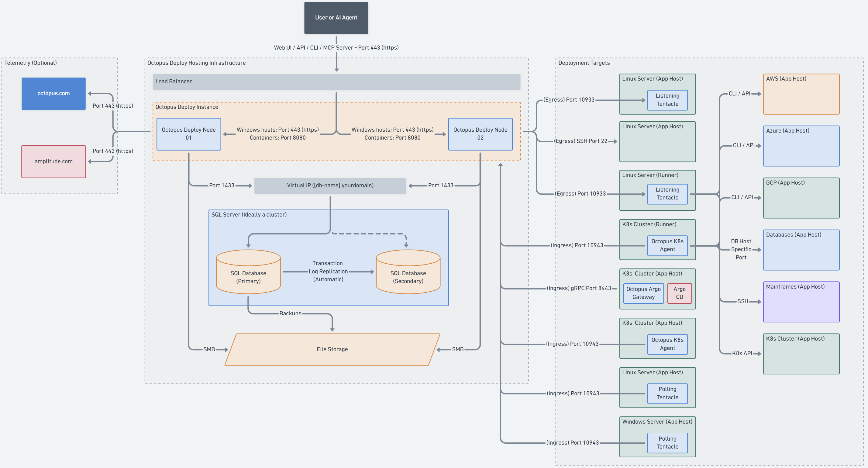Click the 'Octopus Deploy Instance' title

pyautogui.click(x=187, y=107)
